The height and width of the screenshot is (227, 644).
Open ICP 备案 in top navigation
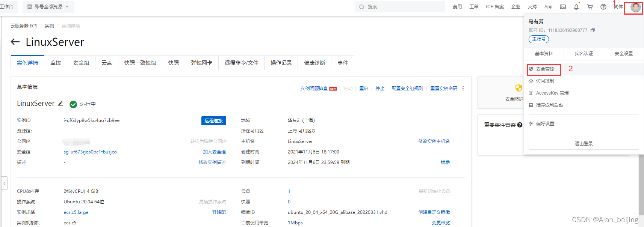tap(495, 7)
